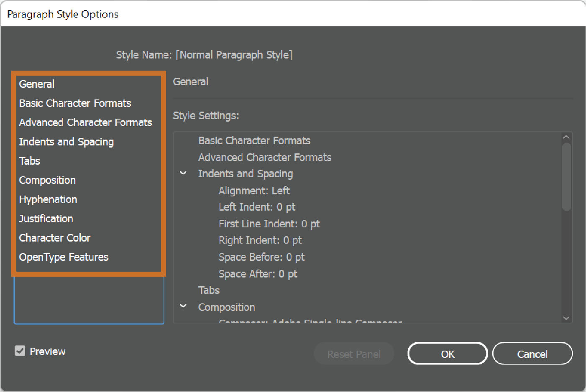Open OpenType Features settings
The image size is (586, 392).
64,257
